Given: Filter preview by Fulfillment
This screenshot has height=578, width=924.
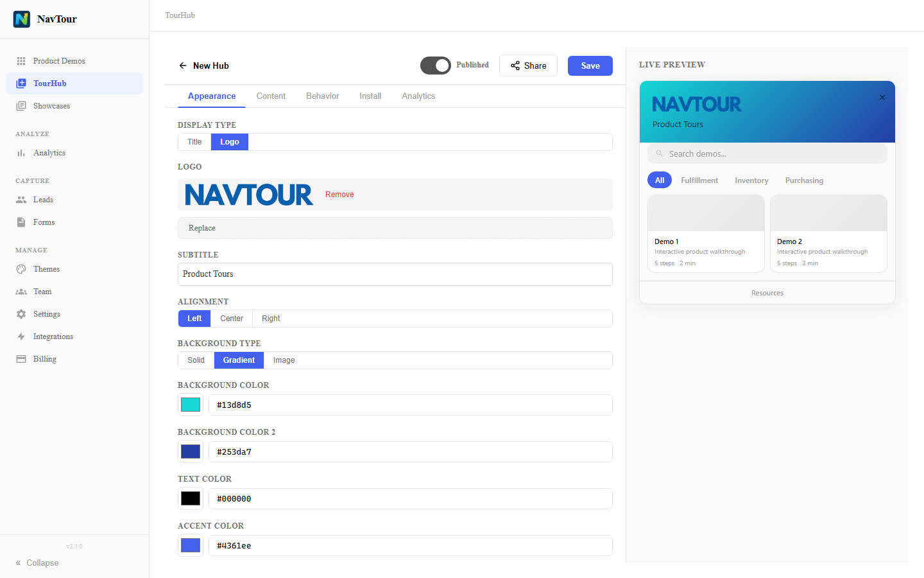Looking at the screenshot, I should (x=699, y=180).
